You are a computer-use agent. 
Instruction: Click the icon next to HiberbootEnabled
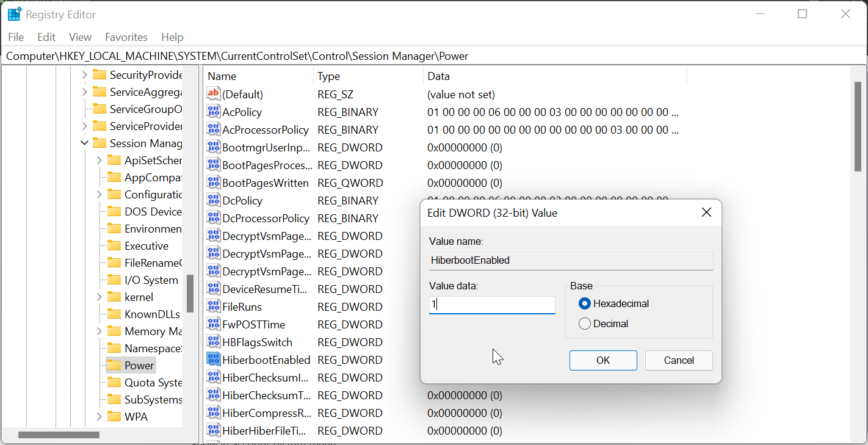coord(214,360)
